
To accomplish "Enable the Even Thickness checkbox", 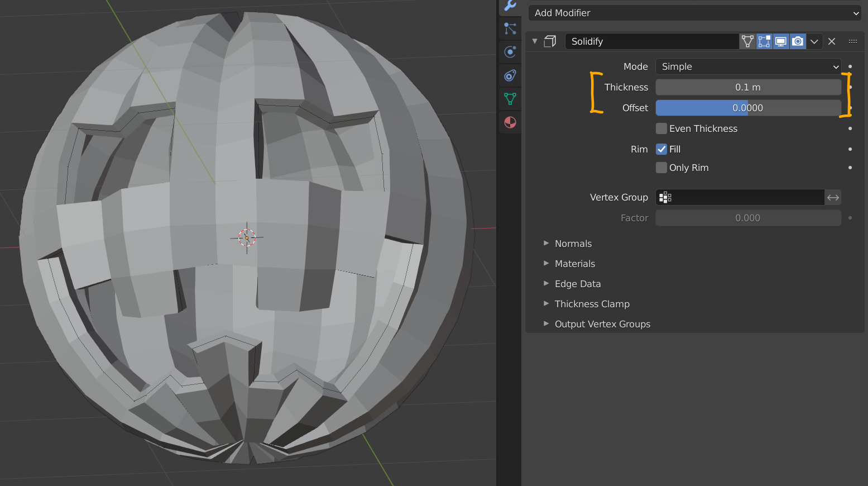I will tap(661, 128).
